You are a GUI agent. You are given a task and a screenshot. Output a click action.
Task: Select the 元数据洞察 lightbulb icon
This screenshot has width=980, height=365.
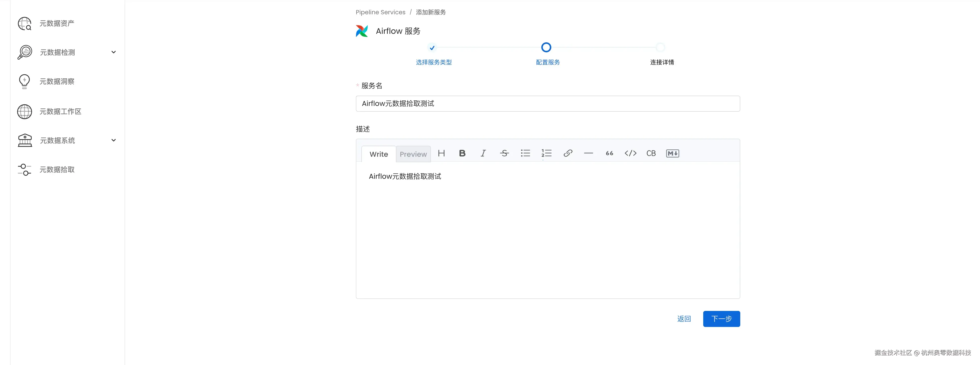click(24, 81)
